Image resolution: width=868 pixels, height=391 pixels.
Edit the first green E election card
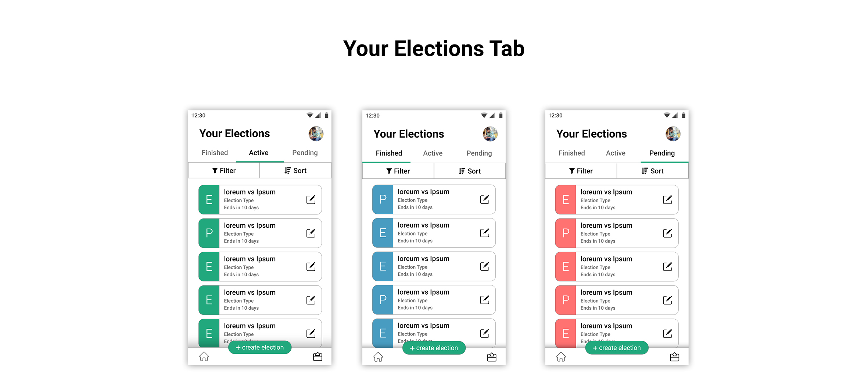point(311,200)
